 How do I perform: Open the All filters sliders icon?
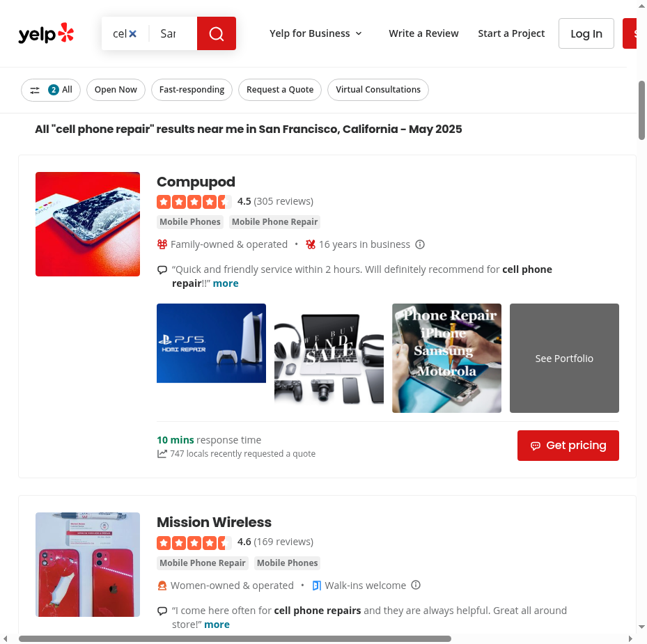point(35,90)
